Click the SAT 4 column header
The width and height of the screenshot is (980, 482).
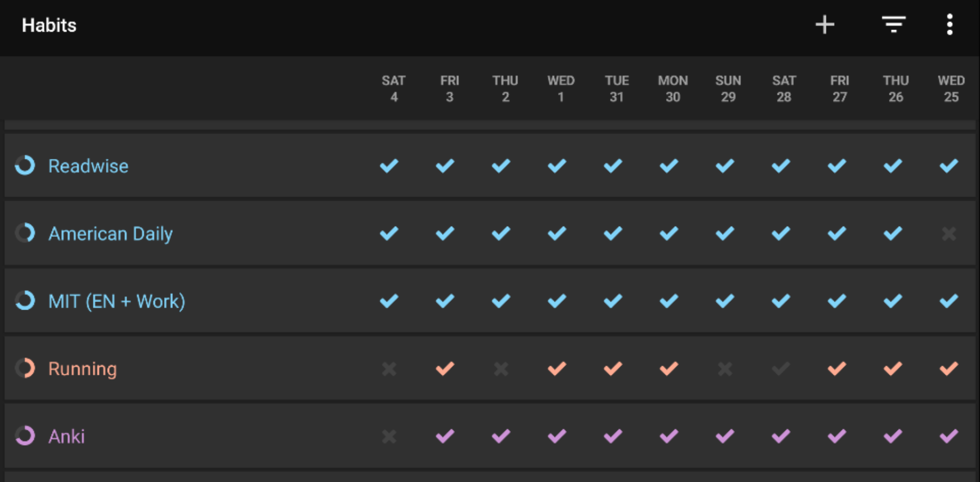click(x=393, y=89)
